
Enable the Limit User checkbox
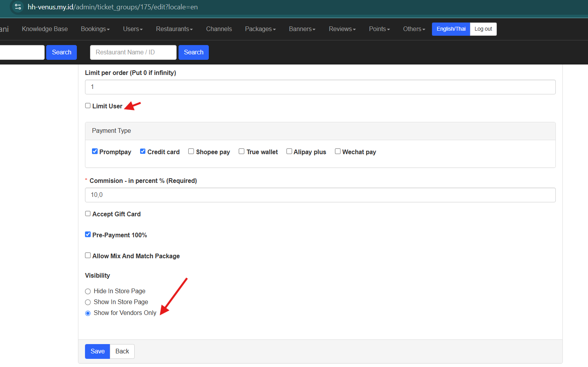[x=88, y=106]
